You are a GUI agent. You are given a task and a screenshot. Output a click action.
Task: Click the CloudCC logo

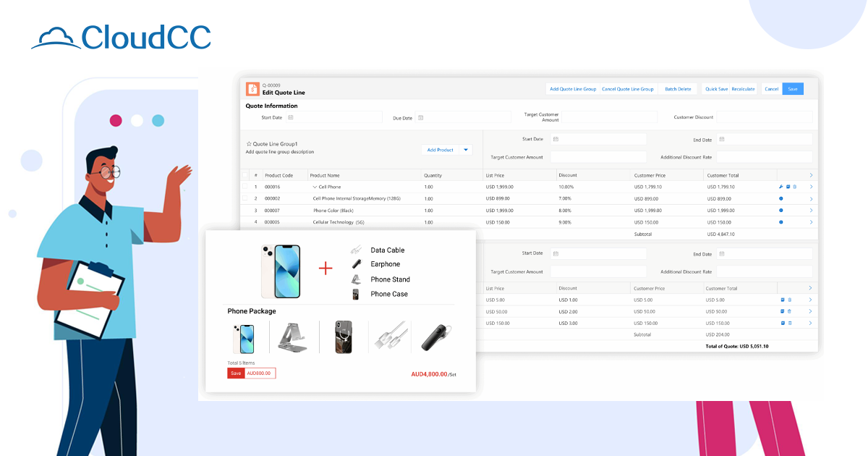121,37
